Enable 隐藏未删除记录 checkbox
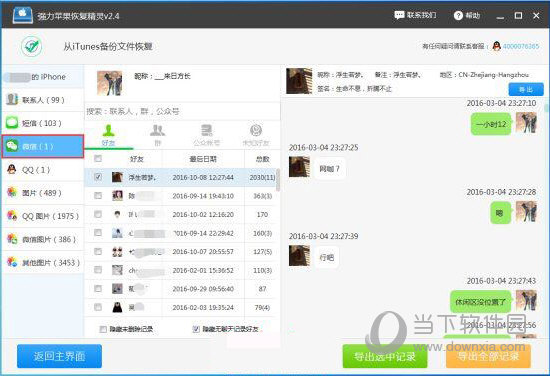 pyautogui.click(x=103, y=329)
